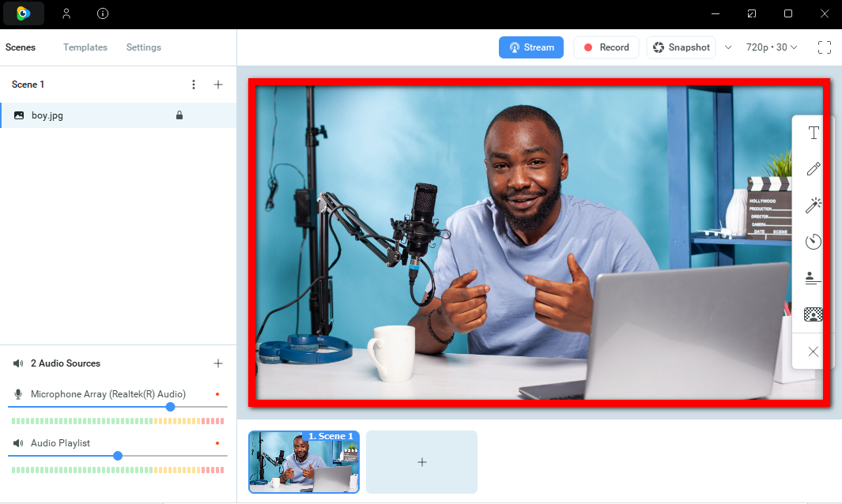Screen dimensions: 842x504
Task: Open the countdown timer tool
Action: tap(813, 242)
